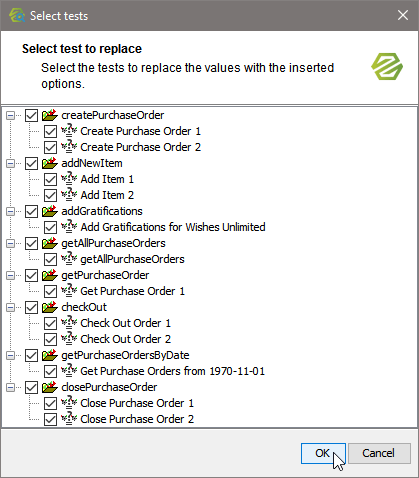Viewport: 419px width, 478px height.
Task: Click the addGratifications folder icon
Action: [50, 211]
